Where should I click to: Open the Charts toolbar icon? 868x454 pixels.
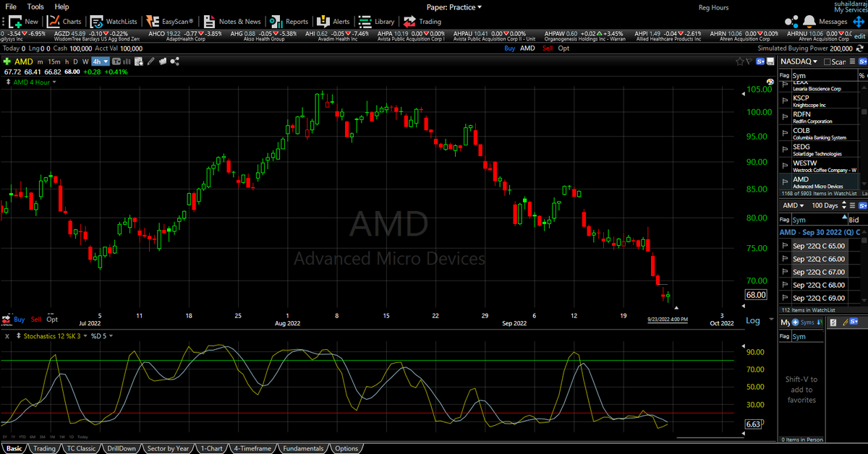tap(54, 22)
